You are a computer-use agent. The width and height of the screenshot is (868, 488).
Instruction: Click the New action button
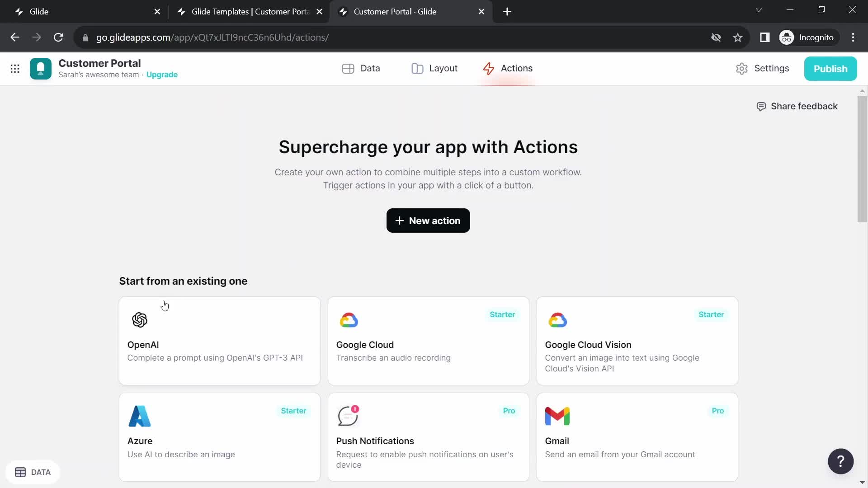pyautogui.click(x=427, y=221)
